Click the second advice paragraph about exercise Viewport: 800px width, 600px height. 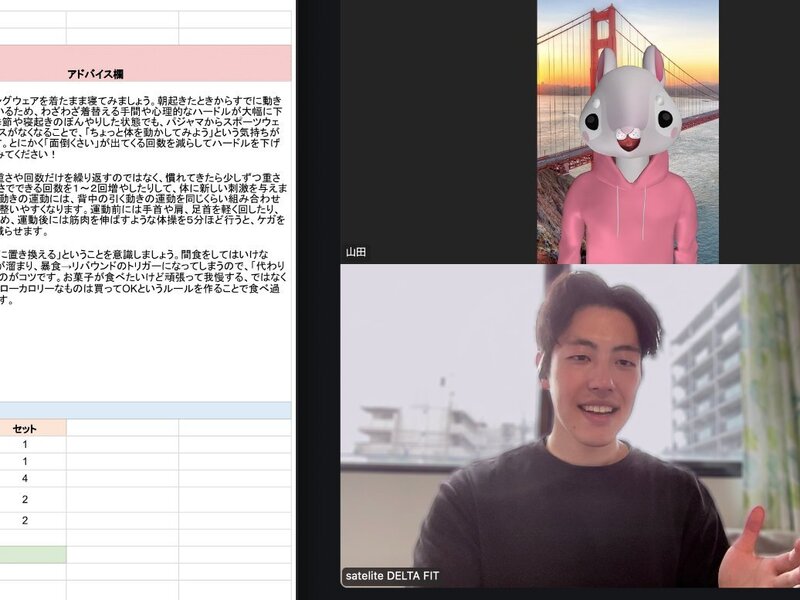[140, 204]
